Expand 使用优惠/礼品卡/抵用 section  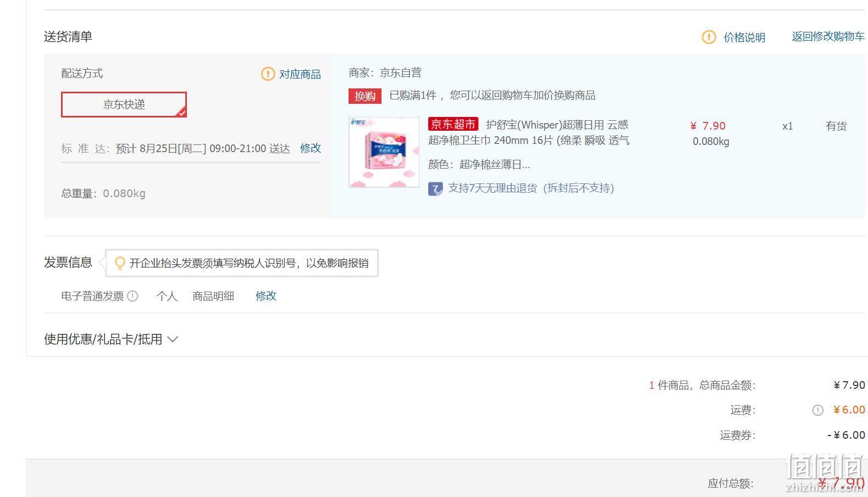pyautogui.click(x=111, y=339)
